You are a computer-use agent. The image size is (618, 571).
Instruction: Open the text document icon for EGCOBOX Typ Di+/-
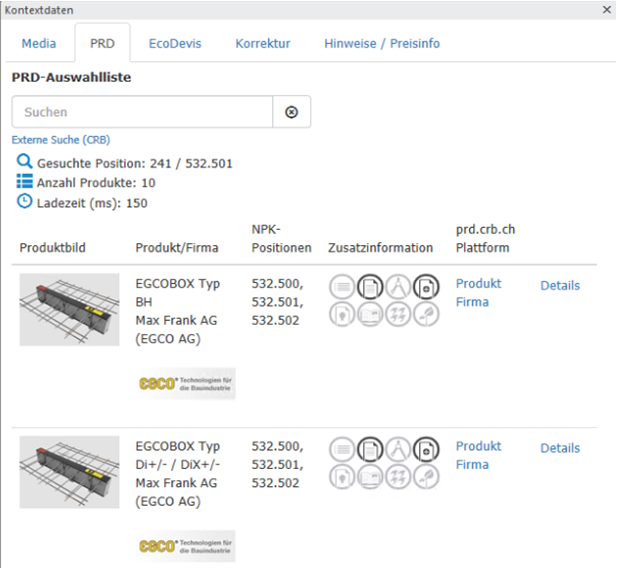370,449
